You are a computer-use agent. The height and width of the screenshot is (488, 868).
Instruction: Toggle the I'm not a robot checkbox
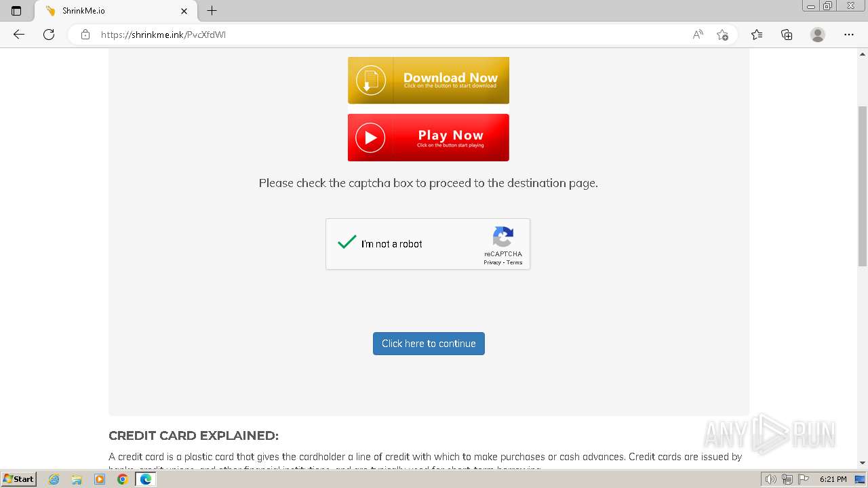pos(347,243)
